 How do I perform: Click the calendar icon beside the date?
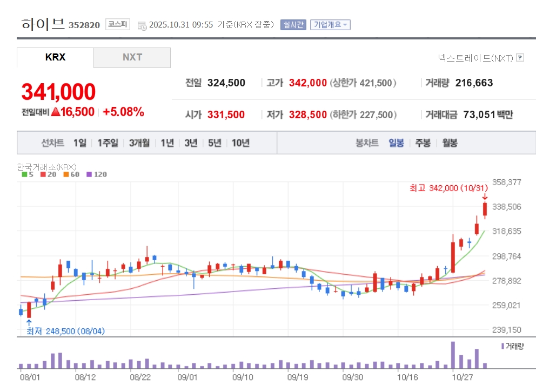[x=142, y=25]
